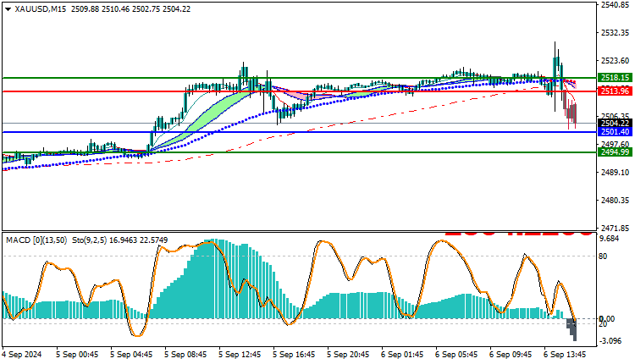635x364 pixels.
Task: Select the 5 Sep 16:45 time label
Action: coord(295,355)
